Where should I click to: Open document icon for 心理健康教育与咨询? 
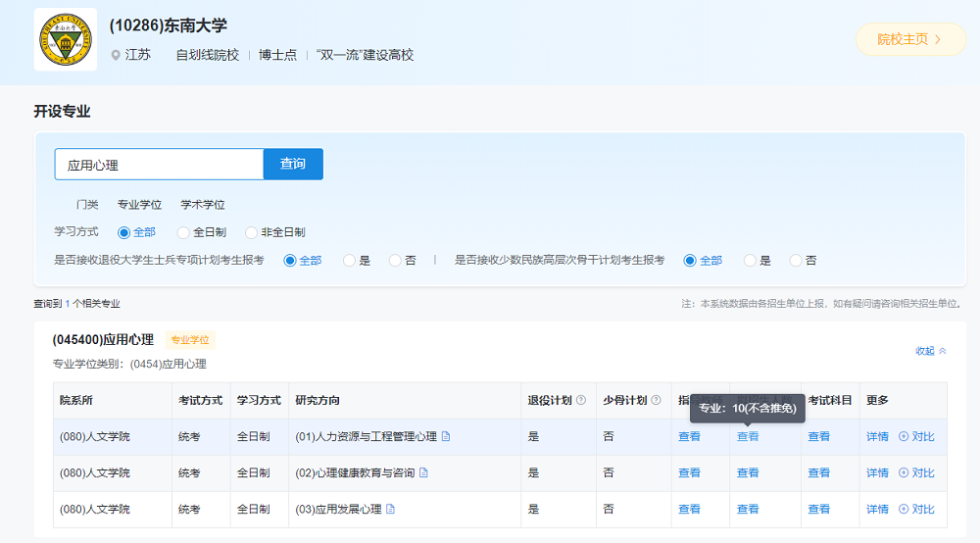coord(423,472)
